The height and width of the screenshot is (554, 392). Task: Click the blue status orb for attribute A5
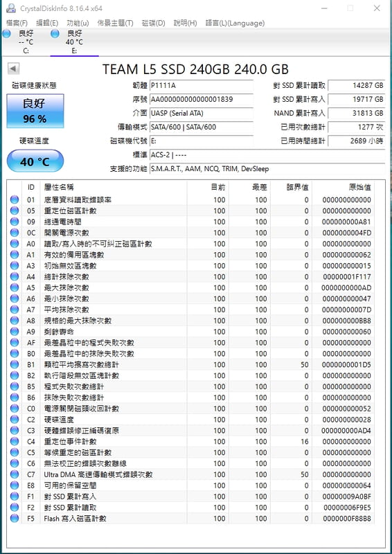click(15, 287)
